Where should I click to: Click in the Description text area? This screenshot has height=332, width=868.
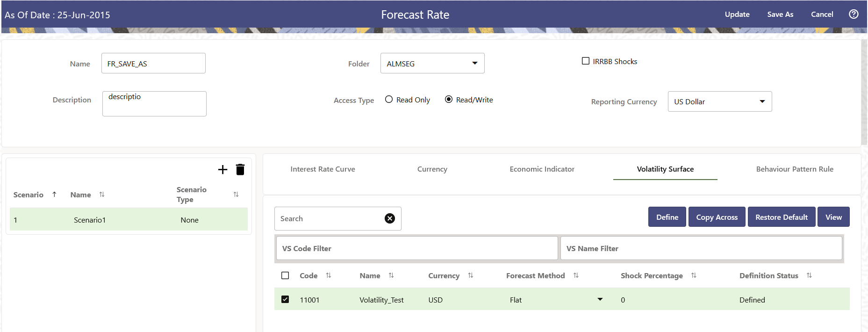coord(154,104)
